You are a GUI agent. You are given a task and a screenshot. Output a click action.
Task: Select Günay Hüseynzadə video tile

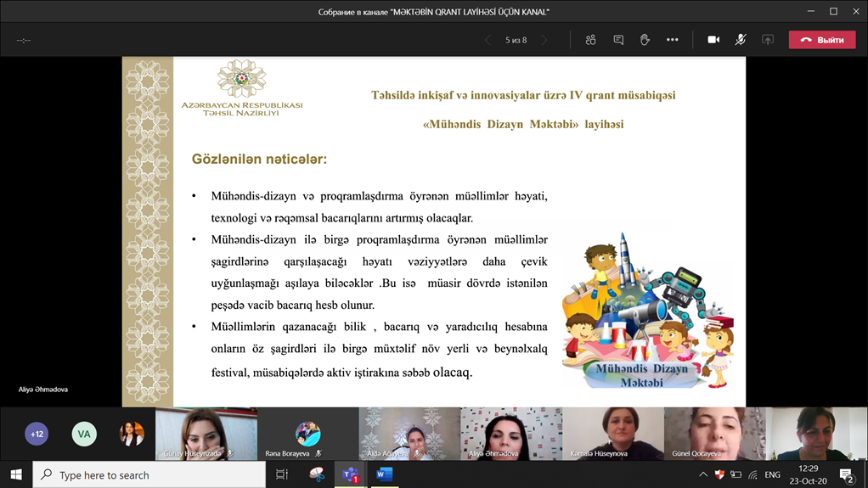pos(206,434)
